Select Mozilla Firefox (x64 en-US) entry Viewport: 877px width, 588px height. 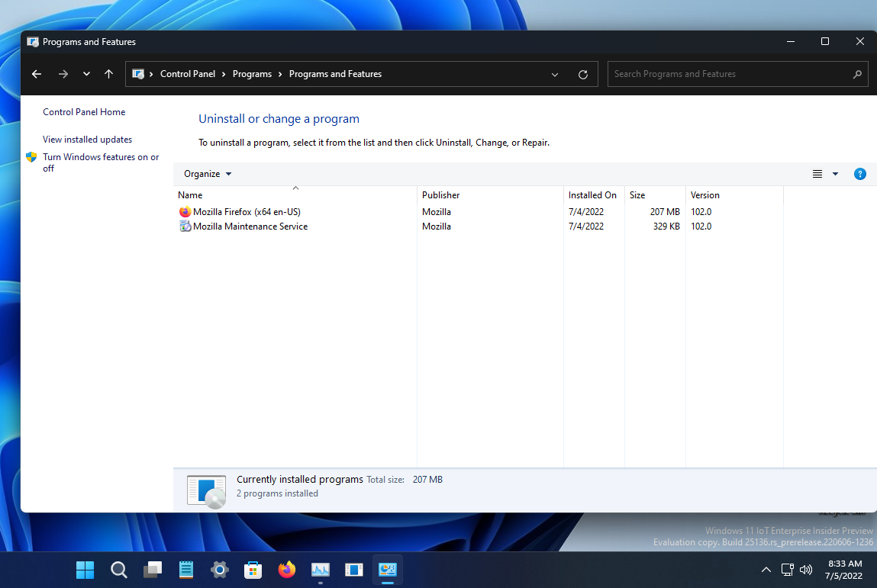click(x=247, y=212)
